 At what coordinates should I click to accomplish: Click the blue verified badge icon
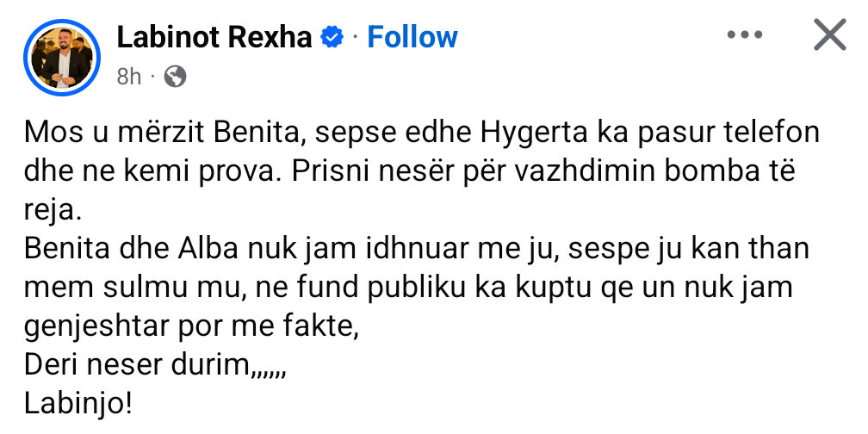[x=332, y=37]
